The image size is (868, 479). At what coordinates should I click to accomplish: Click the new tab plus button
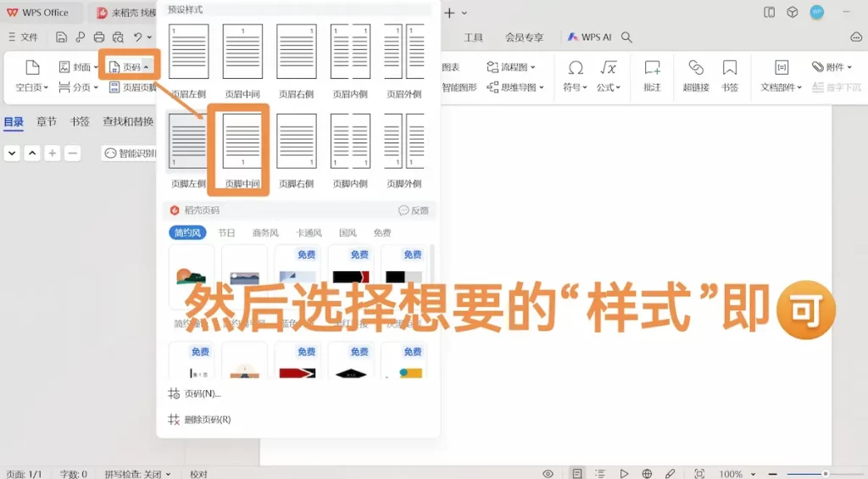tap(449, 13)
